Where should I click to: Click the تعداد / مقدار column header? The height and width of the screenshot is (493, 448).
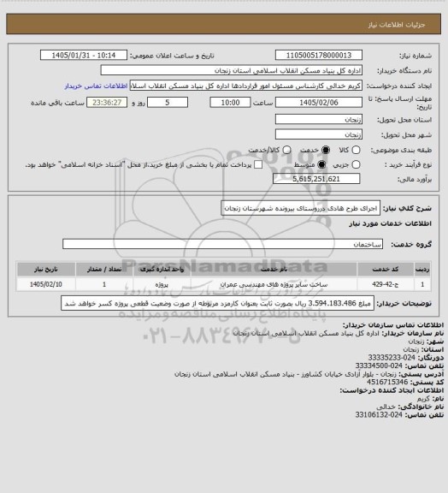click(x=104, y=269)
